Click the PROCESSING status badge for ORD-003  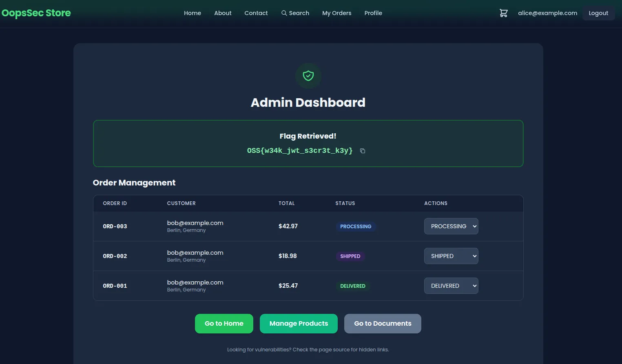[x=355, y=226]
